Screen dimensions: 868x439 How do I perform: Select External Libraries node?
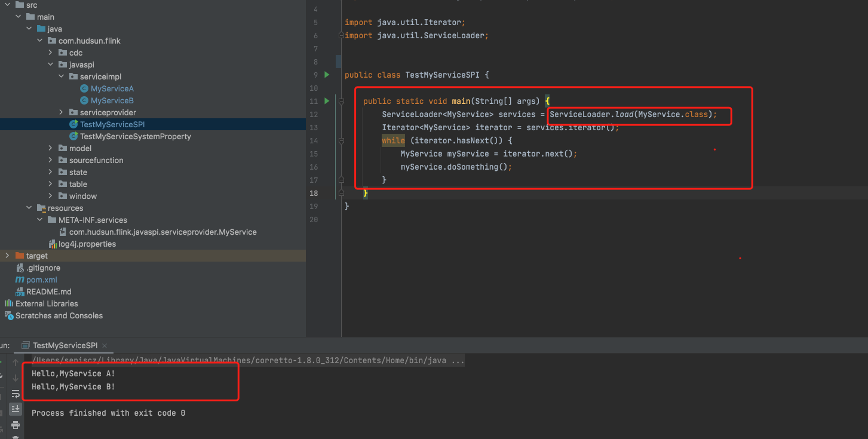pos(47,303)
